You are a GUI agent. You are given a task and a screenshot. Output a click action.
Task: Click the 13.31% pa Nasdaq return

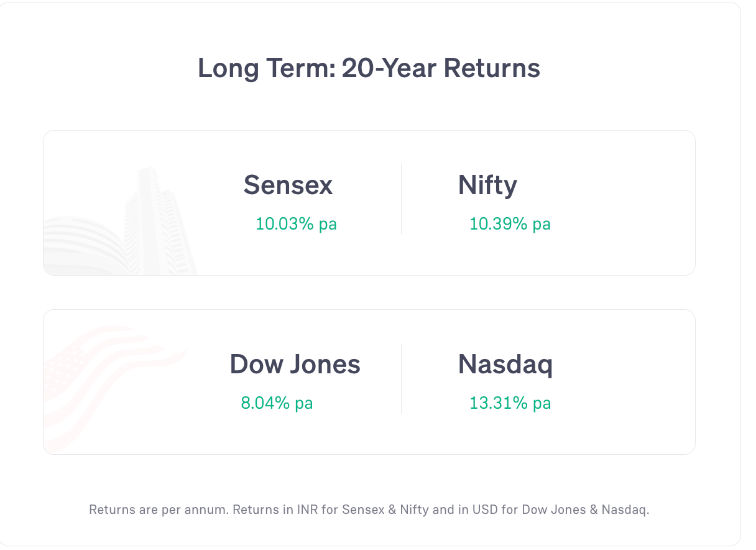pos(510,403)
